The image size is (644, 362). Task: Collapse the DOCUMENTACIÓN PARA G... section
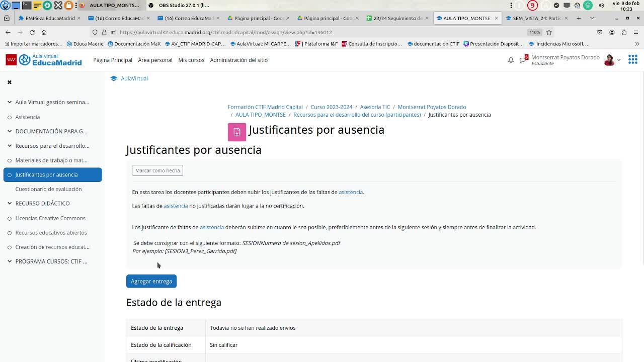10,131
